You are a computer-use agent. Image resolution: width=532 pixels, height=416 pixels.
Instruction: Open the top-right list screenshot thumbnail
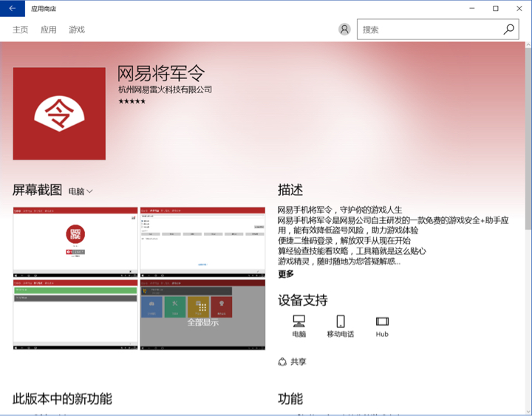202,242
